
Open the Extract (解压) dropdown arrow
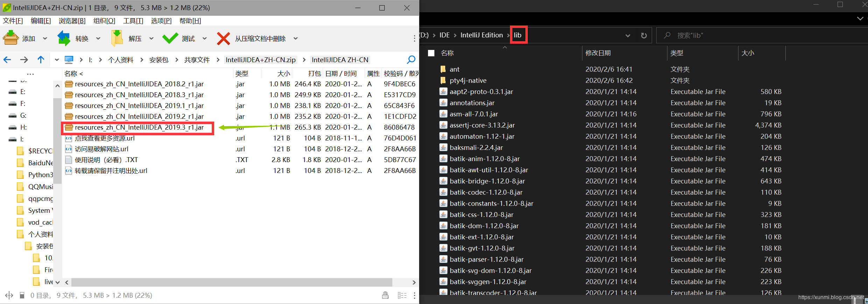(152, 38)
